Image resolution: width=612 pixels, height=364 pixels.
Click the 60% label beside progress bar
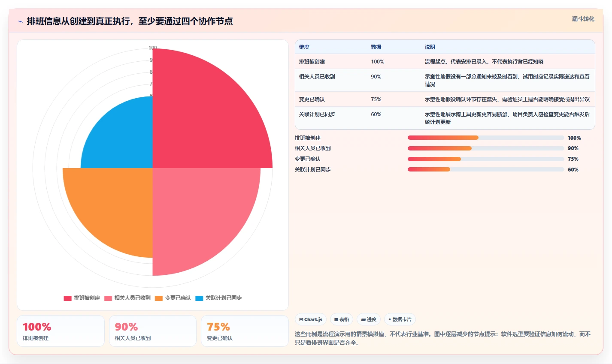coord(573,170)
